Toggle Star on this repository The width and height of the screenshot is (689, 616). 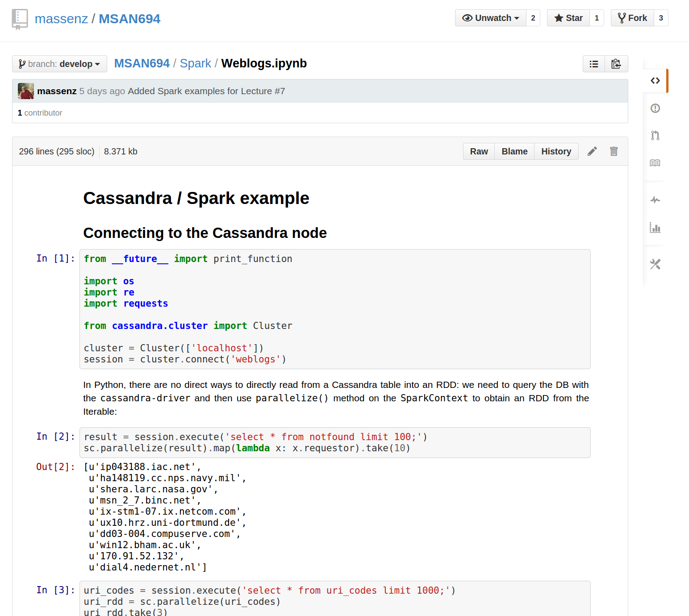click(568, 18)
